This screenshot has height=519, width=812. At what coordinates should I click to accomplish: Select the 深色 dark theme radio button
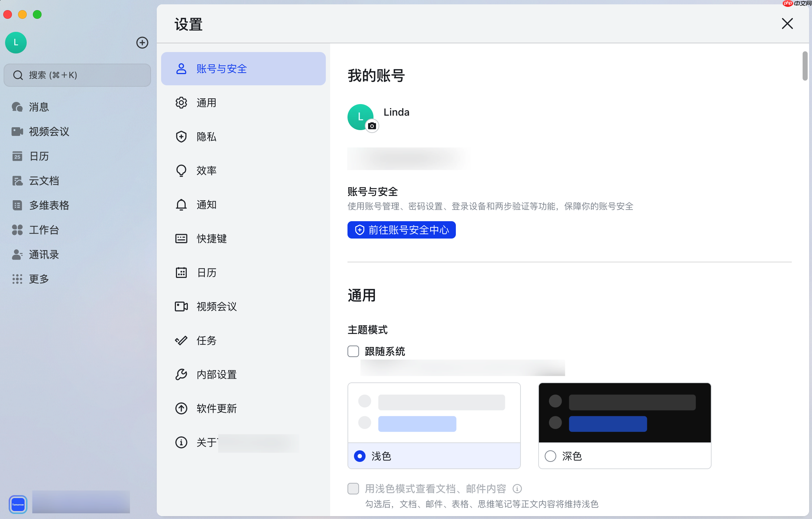[x=550, y=456]
